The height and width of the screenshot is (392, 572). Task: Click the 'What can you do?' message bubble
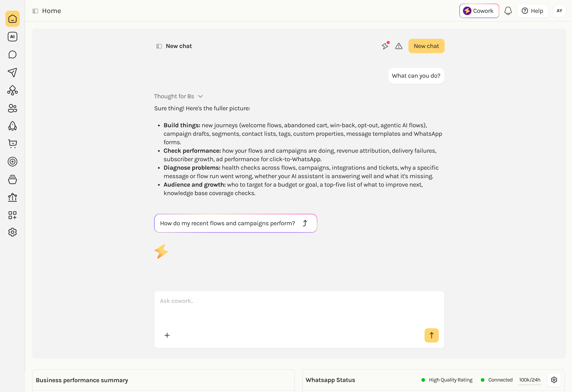point(416,76)
